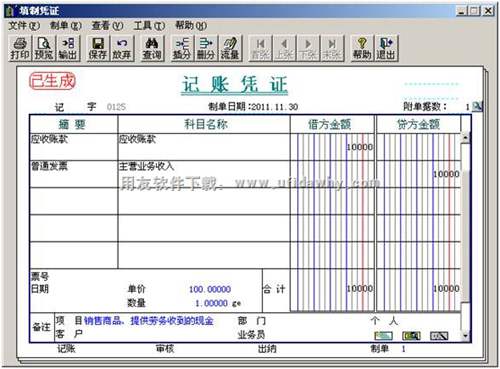The image size is (500, 369).
Task: Open the 制单 menu
Action: pos(66,26)
